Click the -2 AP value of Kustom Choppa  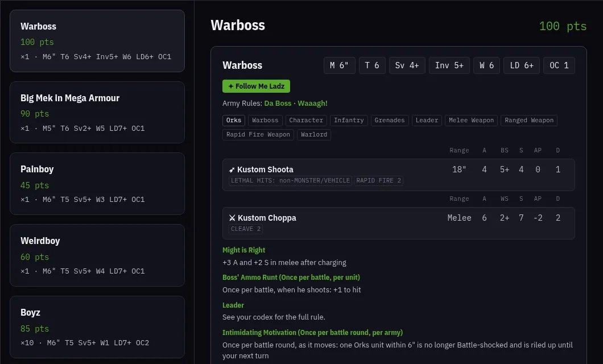click(538, 218)
